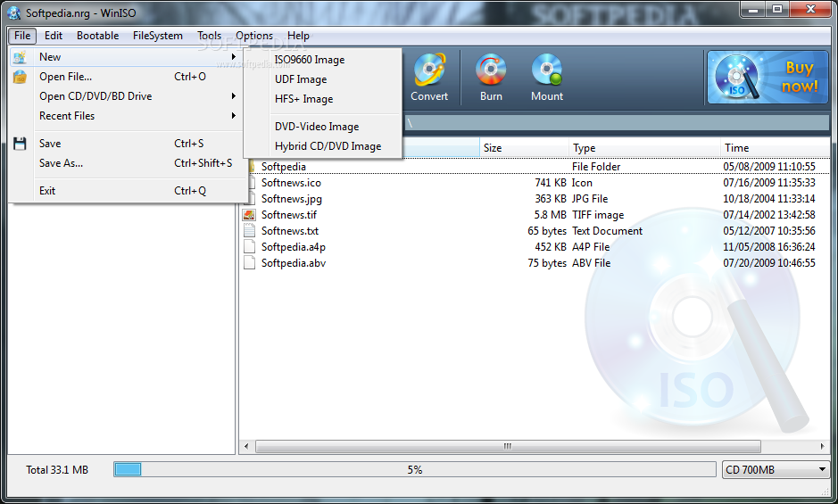Click the Save floppy disk icon
Screen dimensions: 838x504
click(x=20, y=144)
